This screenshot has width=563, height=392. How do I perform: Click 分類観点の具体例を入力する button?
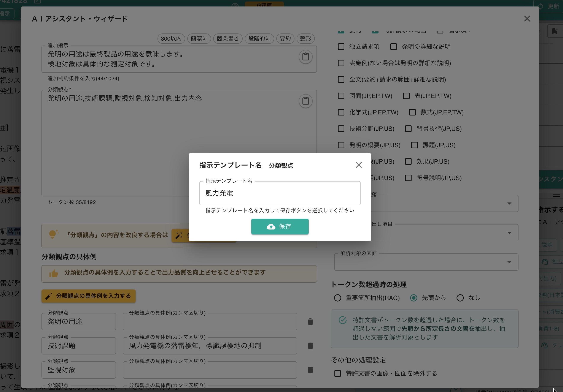[x=89, y=296]
